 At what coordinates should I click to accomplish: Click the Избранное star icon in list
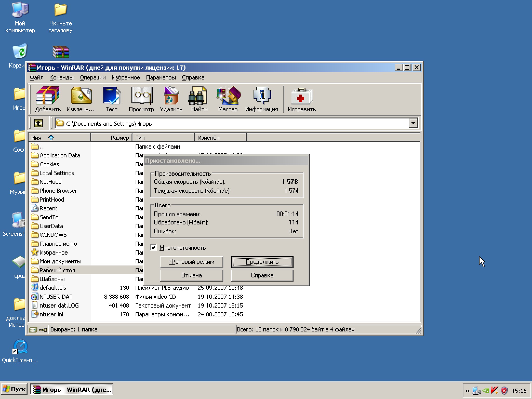(x=35, y=252)
